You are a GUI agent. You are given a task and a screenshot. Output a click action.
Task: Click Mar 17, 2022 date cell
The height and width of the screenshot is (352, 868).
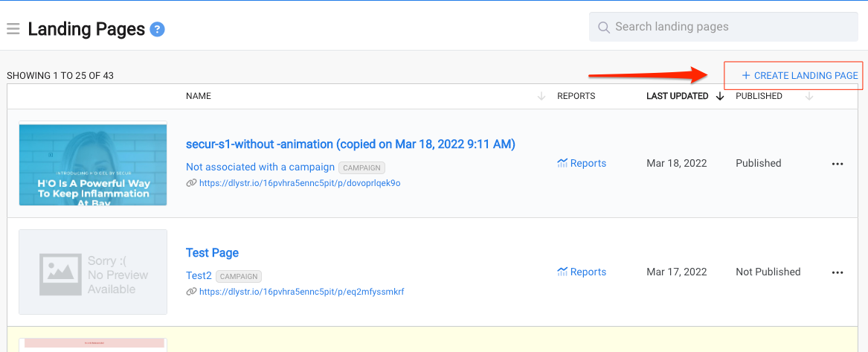tap(676, 272)
